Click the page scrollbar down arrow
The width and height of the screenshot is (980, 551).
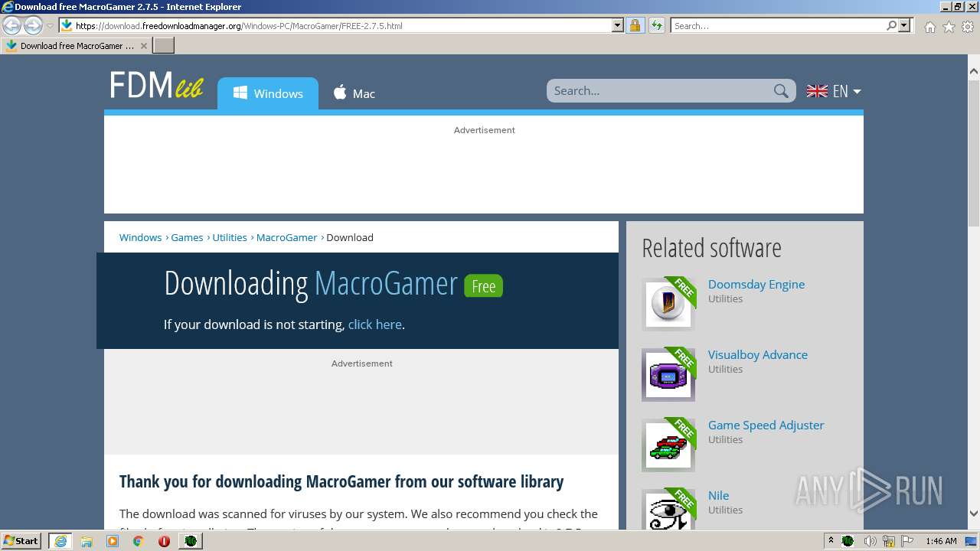coord(974,514)
